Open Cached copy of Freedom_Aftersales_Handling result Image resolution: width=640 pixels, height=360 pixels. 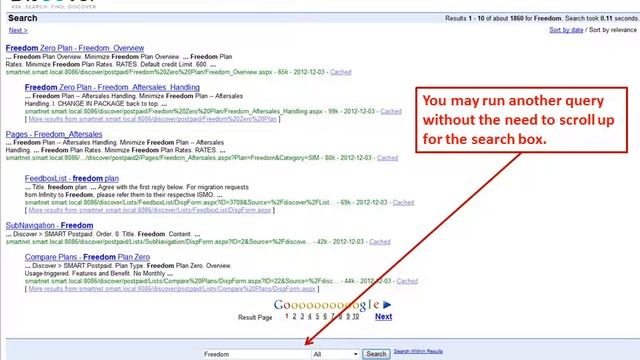[391, 111]
